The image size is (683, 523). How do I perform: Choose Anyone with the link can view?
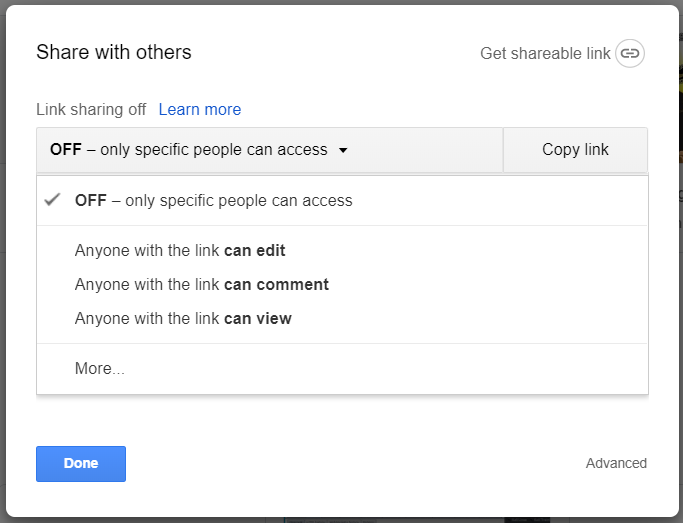coord(183,319)
